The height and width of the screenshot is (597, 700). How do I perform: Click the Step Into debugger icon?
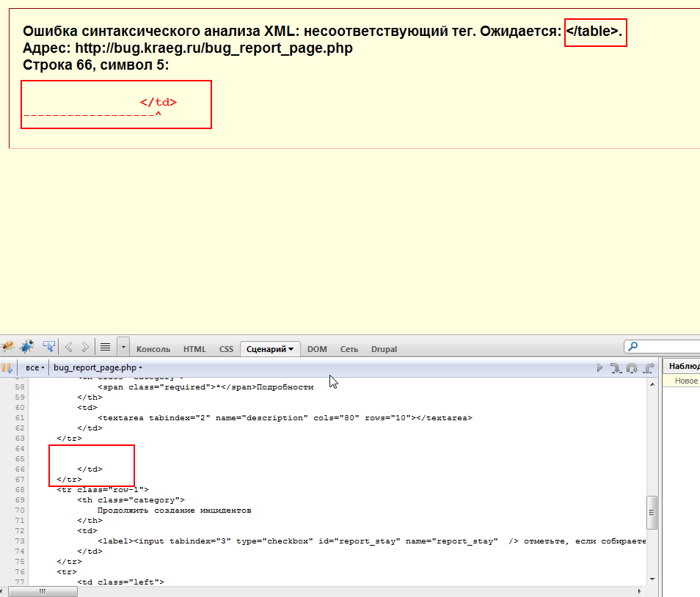pyautogui.click(x=615, y=367)
